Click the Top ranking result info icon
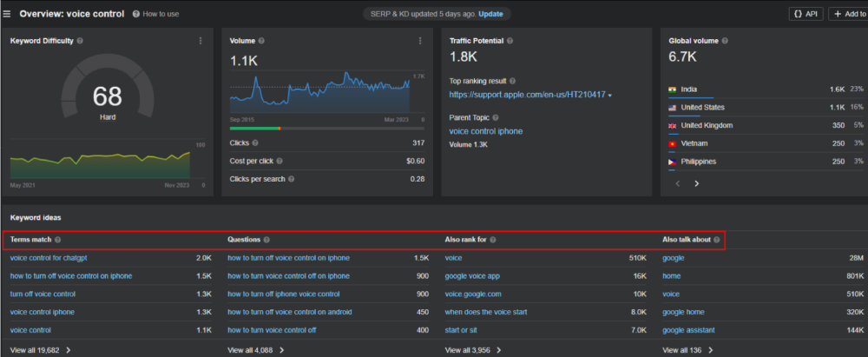This screenshot has height=357, width=868. coord(512,81)
